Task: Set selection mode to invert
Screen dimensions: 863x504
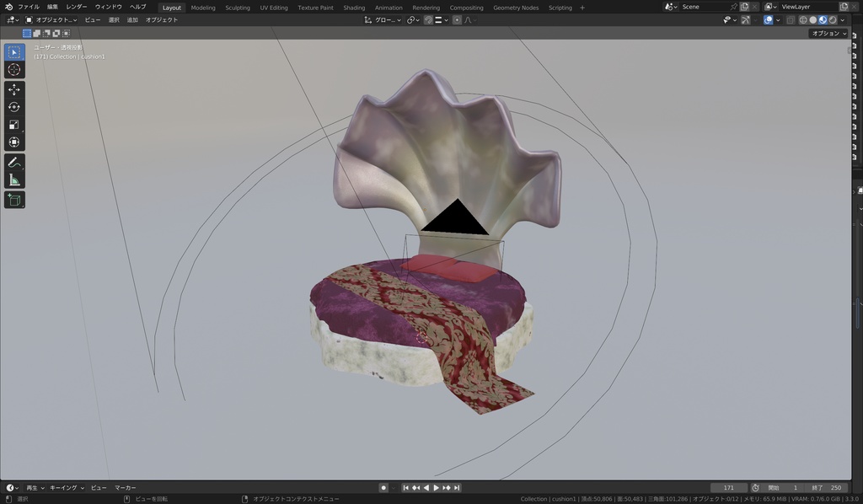Action: coord(56,34)
